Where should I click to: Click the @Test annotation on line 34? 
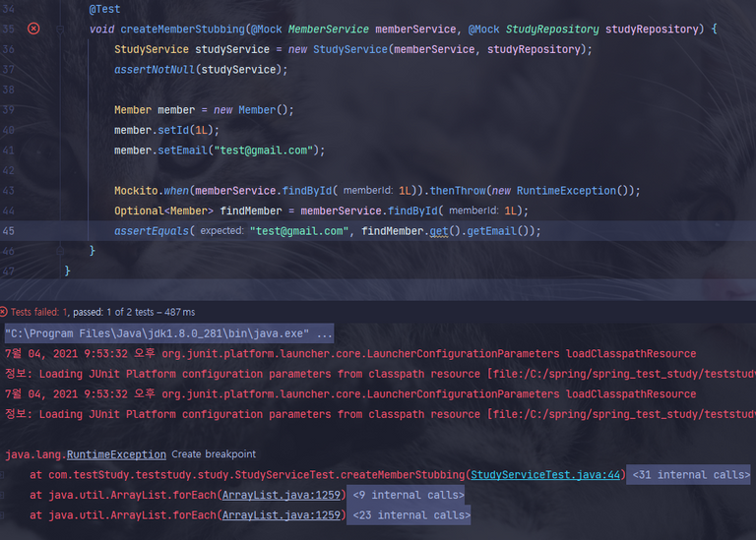pos(104,9)
